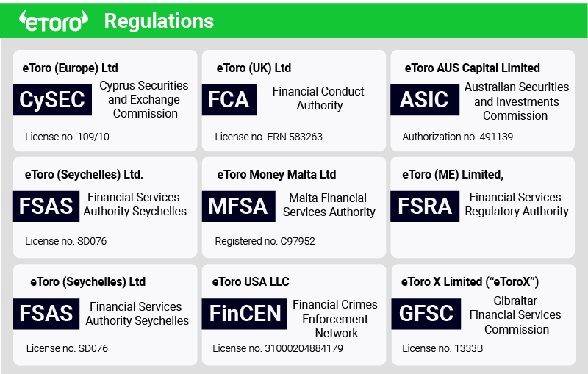
Task: Click the eToro AUS Capital Limited title
Action: click(x=472, y=68)
